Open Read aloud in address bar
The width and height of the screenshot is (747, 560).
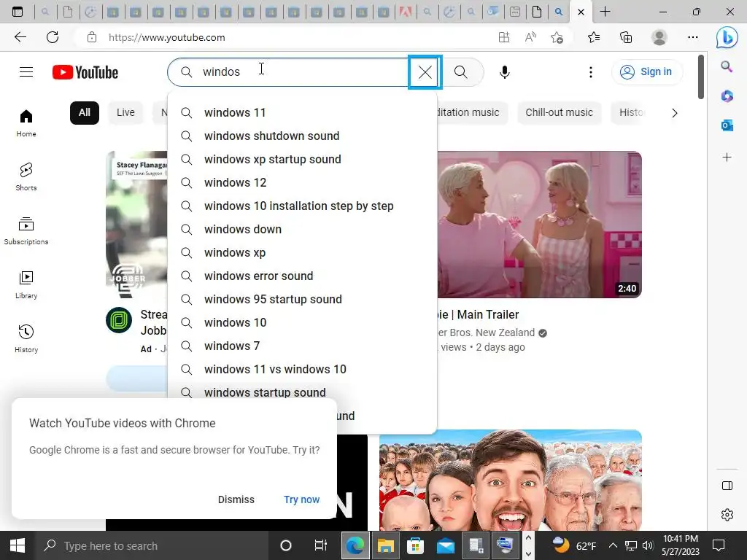[530, 37]
